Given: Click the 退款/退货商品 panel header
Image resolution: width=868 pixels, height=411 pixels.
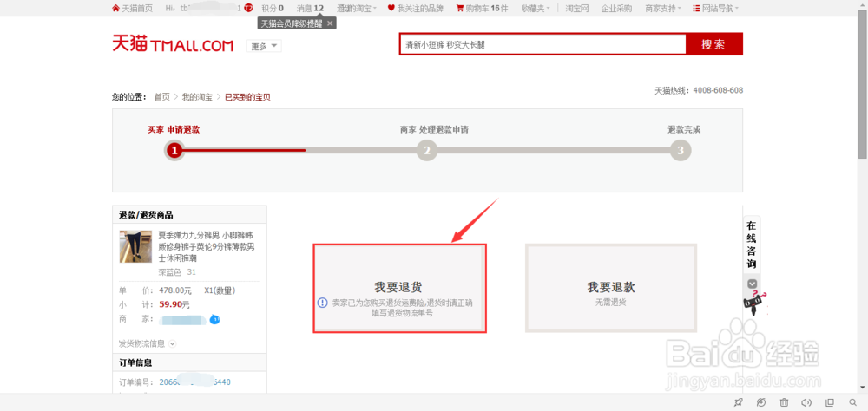Looking at the screenshot, I should click(x=189, y=215).
